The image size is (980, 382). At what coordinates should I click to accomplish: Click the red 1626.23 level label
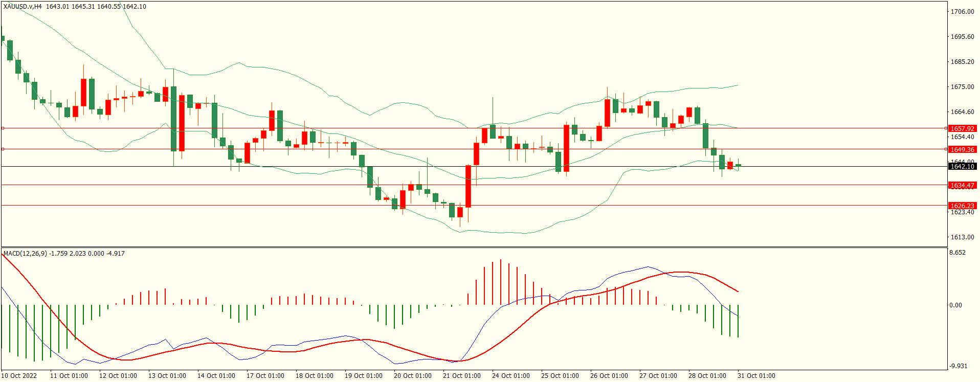tap(962, 206)
